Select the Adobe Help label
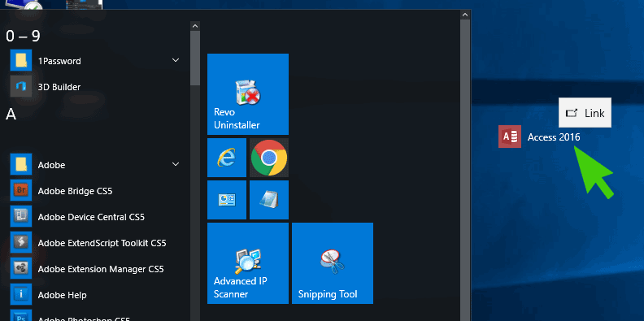This screenshot has height=321, width=644. click(62, 295)
